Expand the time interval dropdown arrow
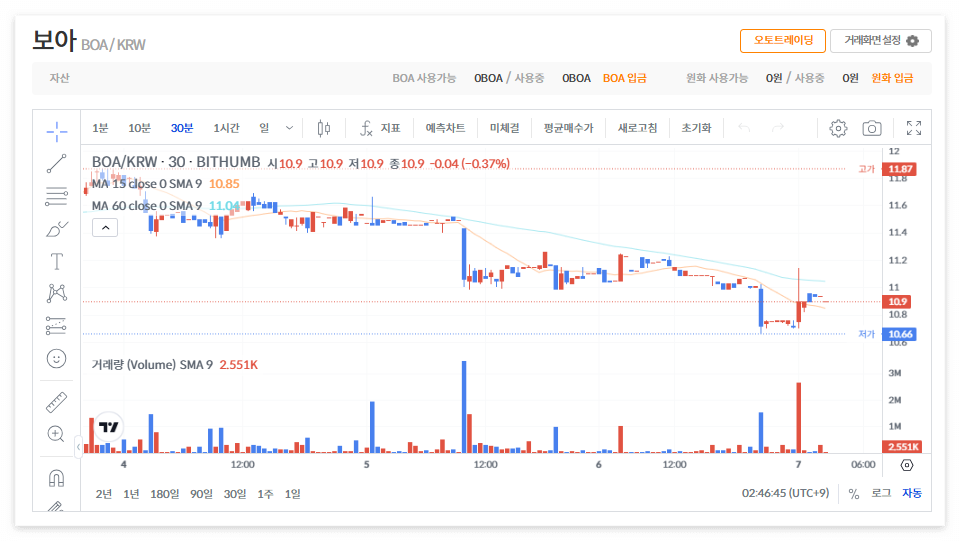960x541 pixels. 290,128
